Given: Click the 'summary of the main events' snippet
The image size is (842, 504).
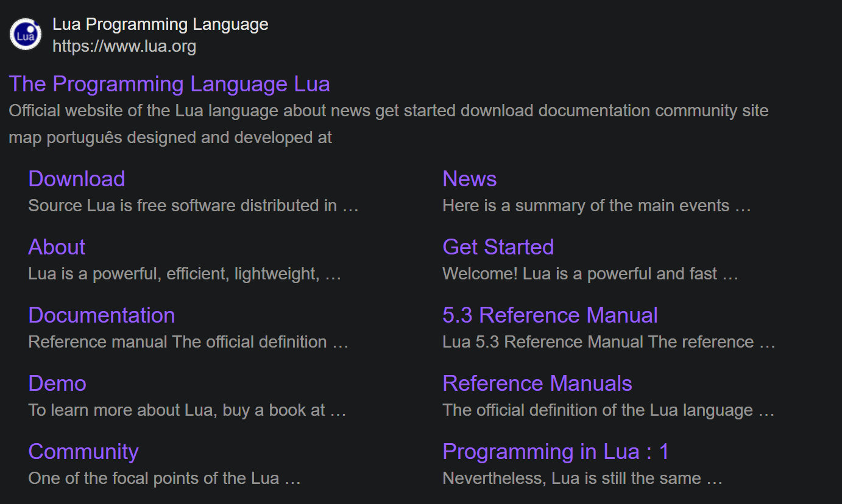Looking at the screenshot, I should 596,206.
